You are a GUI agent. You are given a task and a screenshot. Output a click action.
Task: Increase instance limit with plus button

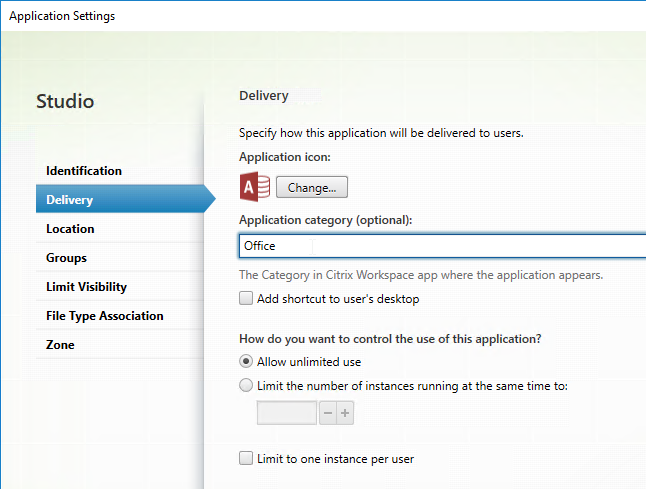[345, 413]
